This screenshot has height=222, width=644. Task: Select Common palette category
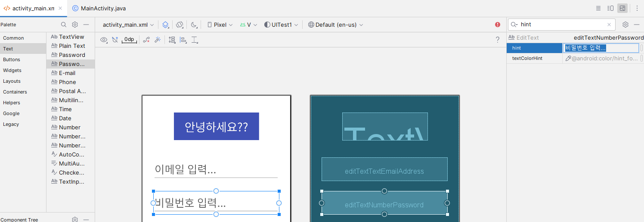click(23, 38)
